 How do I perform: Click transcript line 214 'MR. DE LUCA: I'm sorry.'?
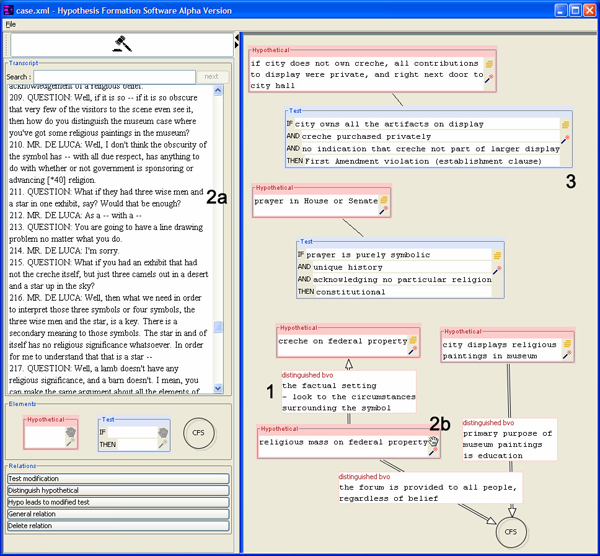point(64,251)
